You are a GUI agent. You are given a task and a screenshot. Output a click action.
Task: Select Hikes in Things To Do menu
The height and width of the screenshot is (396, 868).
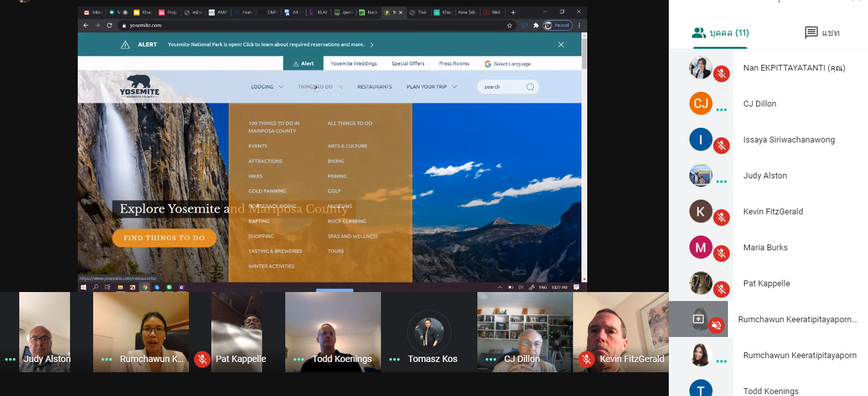tap(256, 176)
